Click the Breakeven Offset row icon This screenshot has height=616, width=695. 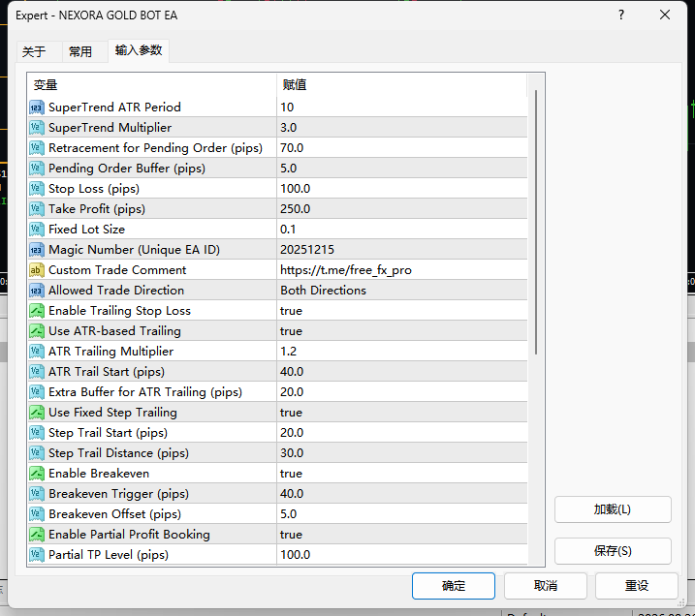point(37,514)
